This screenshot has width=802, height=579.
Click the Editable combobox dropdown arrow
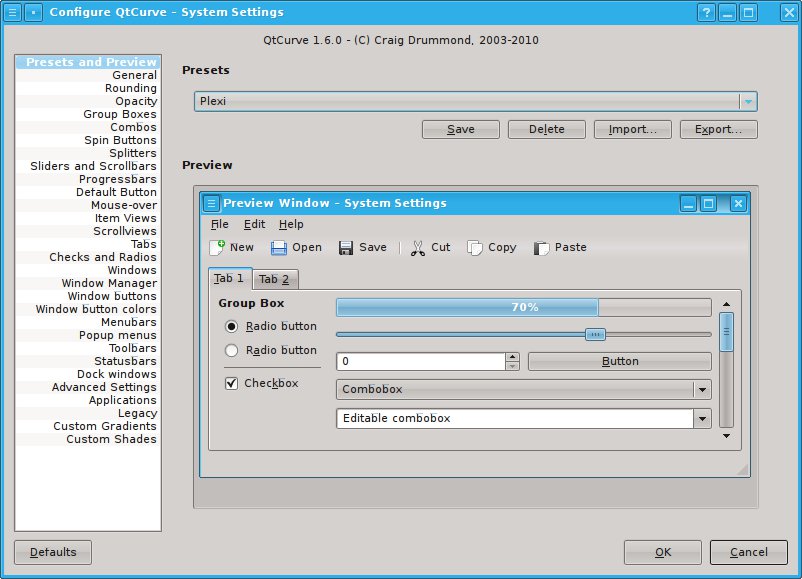coord(702,419)
